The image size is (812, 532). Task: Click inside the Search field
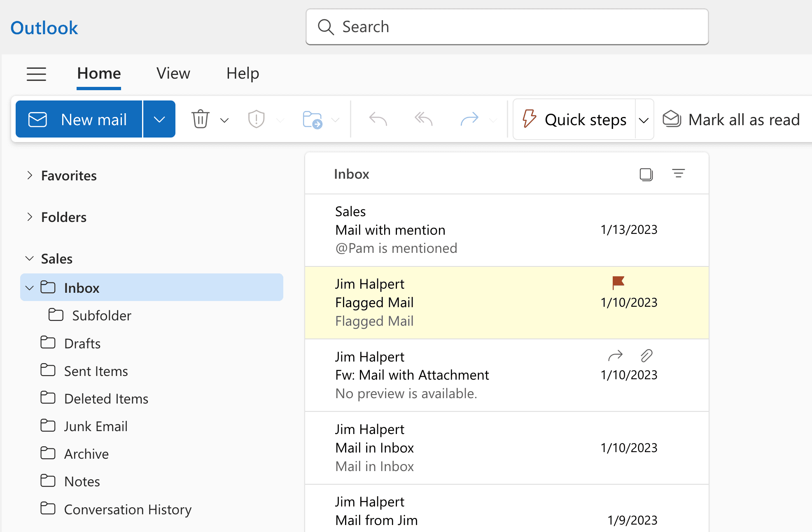[506, 27]
